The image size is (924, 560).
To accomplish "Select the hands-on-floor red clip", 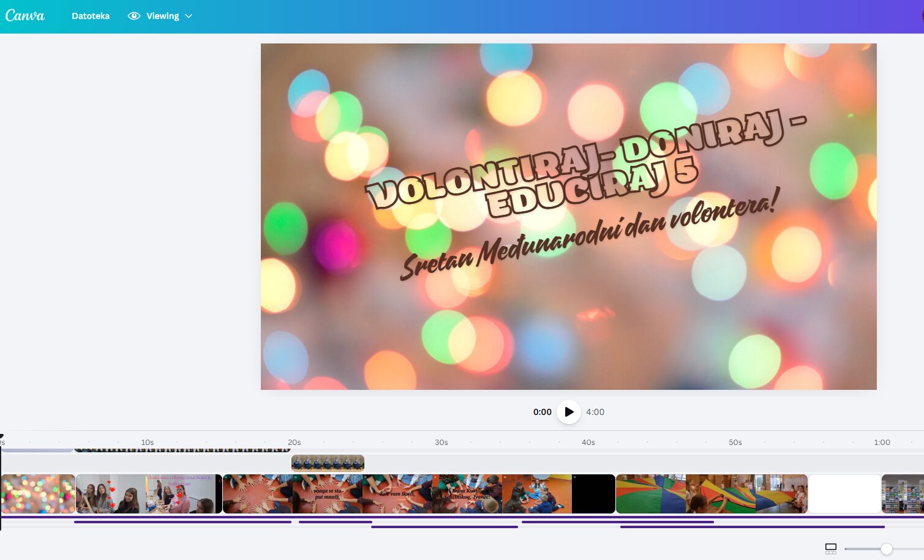I will 257,494.
